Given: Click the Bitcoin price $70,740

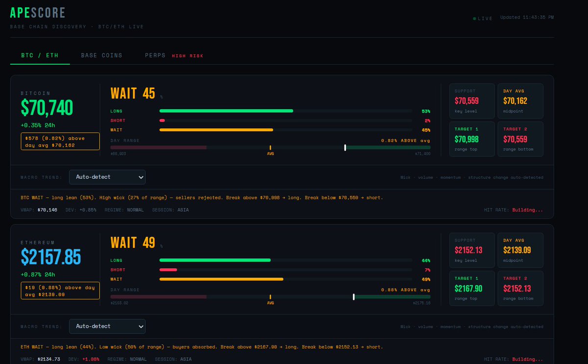Looking at the screenshot, I should [47, 108].
